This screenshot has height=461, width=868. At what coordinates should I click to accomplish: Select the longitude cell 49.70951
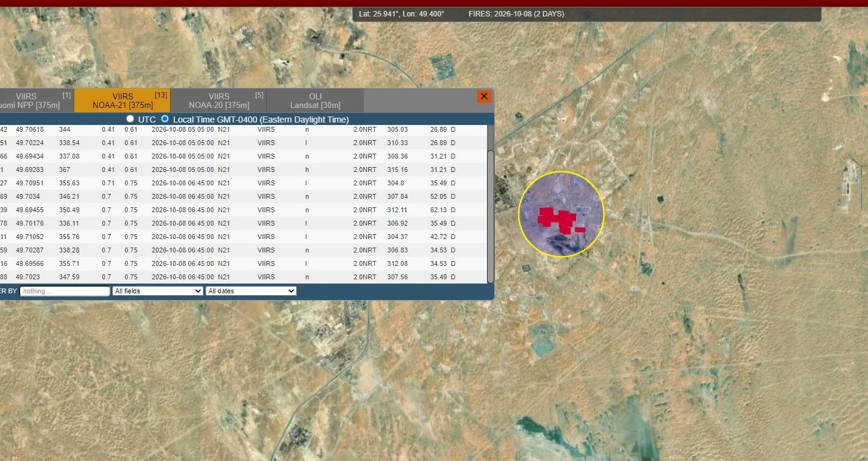tap(30, 183)
